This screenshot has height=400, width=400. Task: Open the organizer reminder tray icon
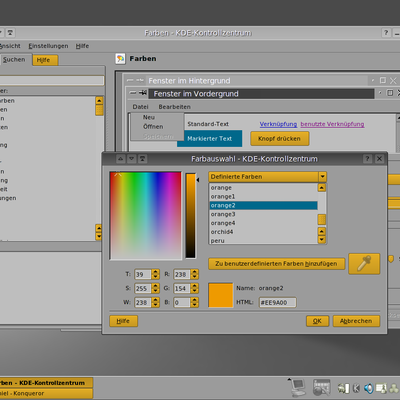tap(381, 388)
